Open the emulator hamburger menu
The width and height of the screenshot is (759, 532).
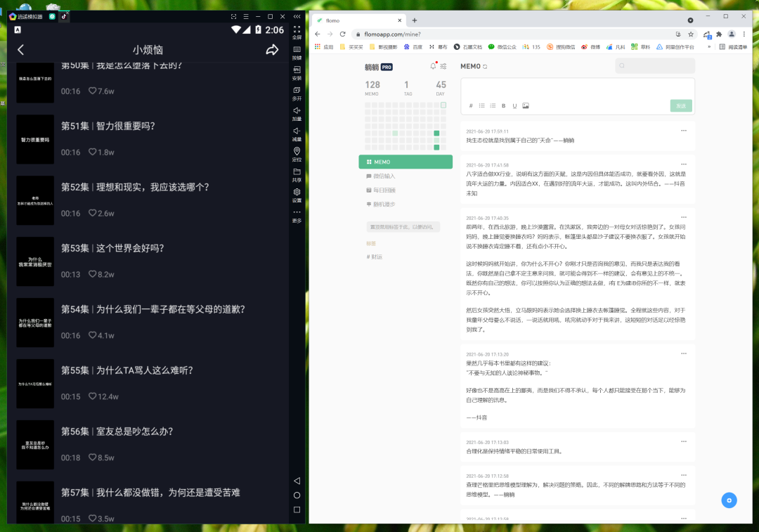click(246, 16)
